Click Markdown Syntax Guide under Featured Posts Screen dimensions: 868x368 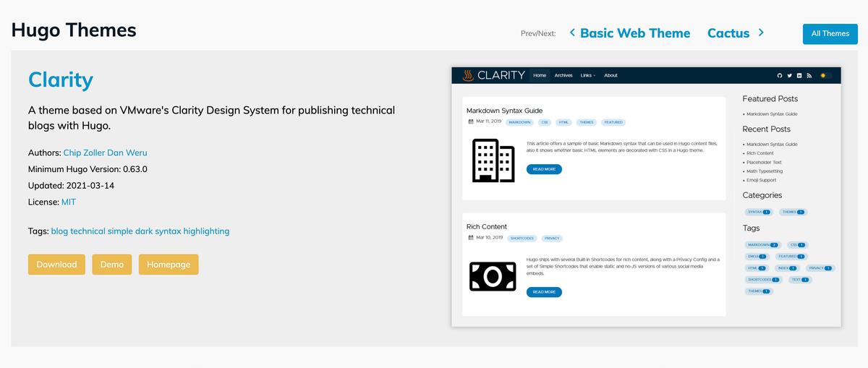(772, 114)
